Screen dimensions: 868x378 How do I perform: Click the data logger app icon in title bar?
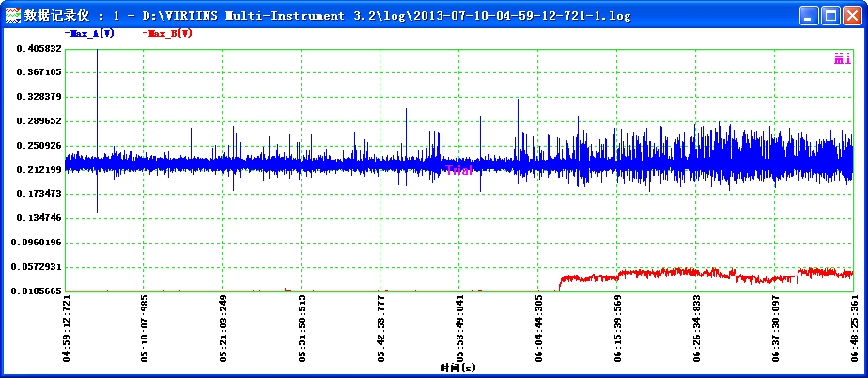(x=12, y=16)
